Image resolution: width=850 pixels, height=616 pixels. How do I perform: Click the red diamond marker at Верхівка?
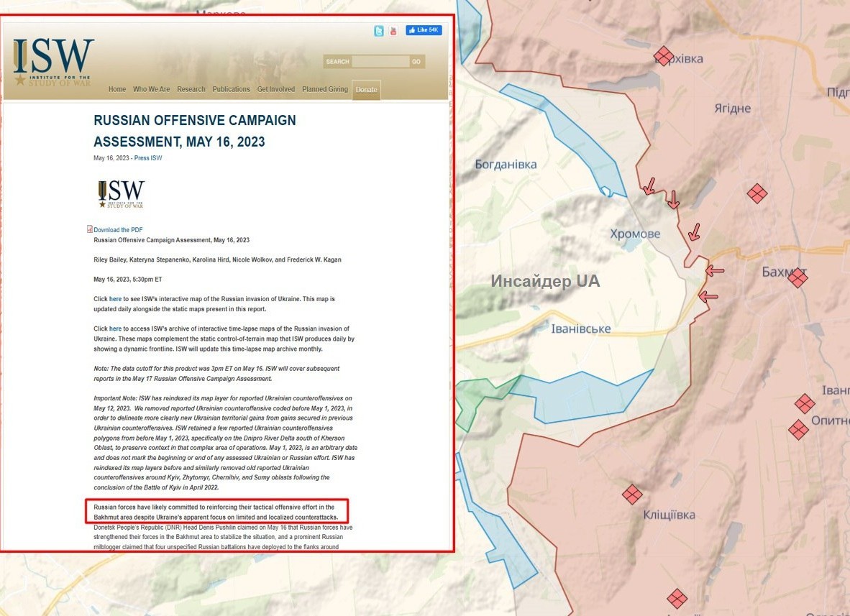click(x=664, y=56)
